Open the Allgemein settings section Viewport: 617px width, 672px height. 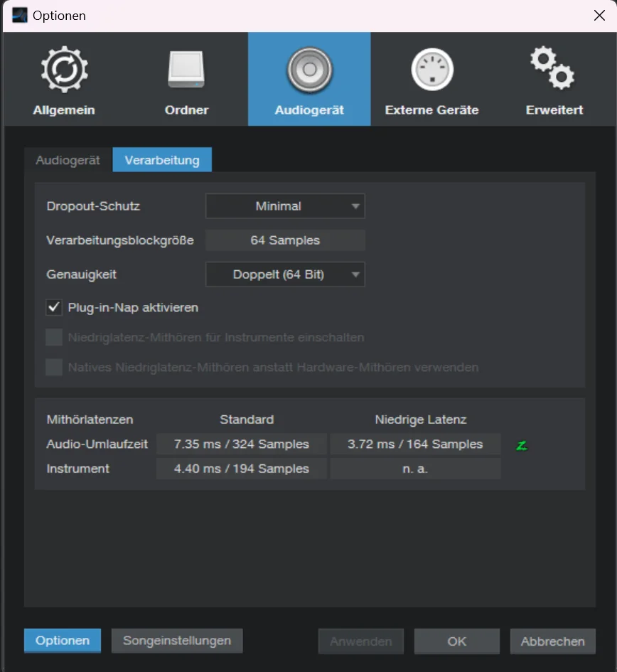click(x=64, y=79)
